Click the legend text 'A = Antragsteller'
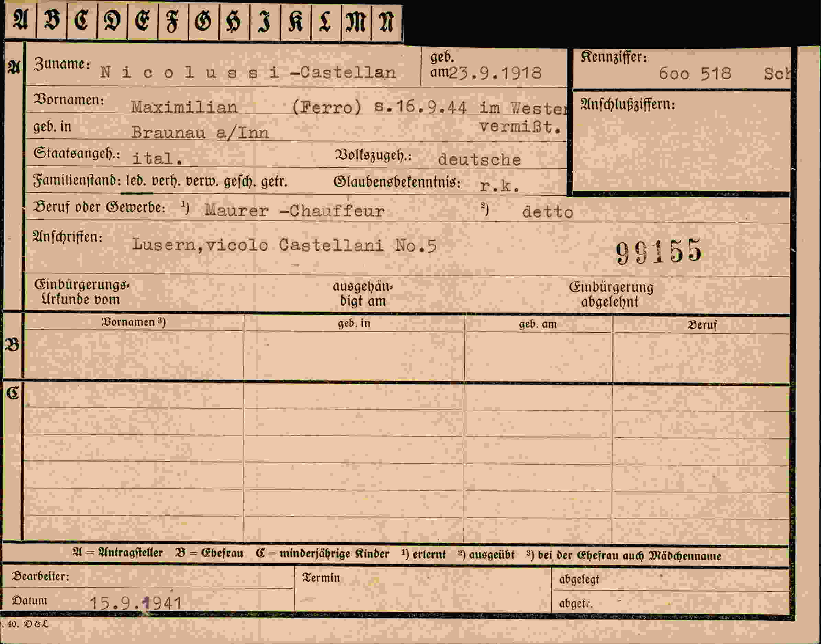The width and height of the screenshot is (821, 644). tap(117, 553)
